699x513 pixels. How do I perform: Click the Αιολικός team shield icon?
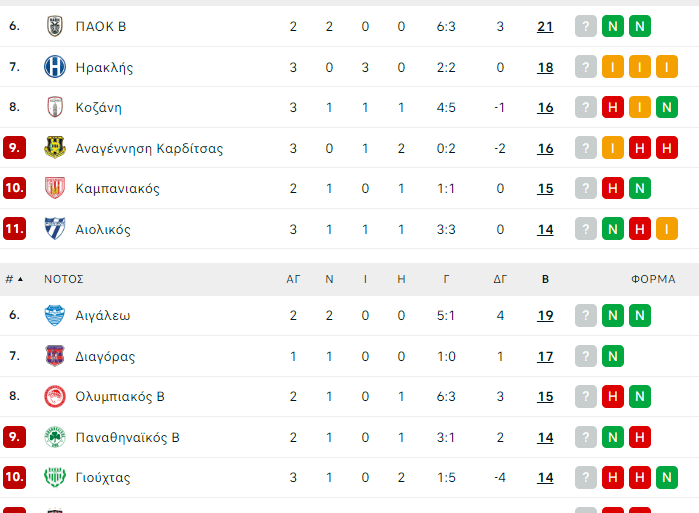pyautogui.click(x=55, y=229)
